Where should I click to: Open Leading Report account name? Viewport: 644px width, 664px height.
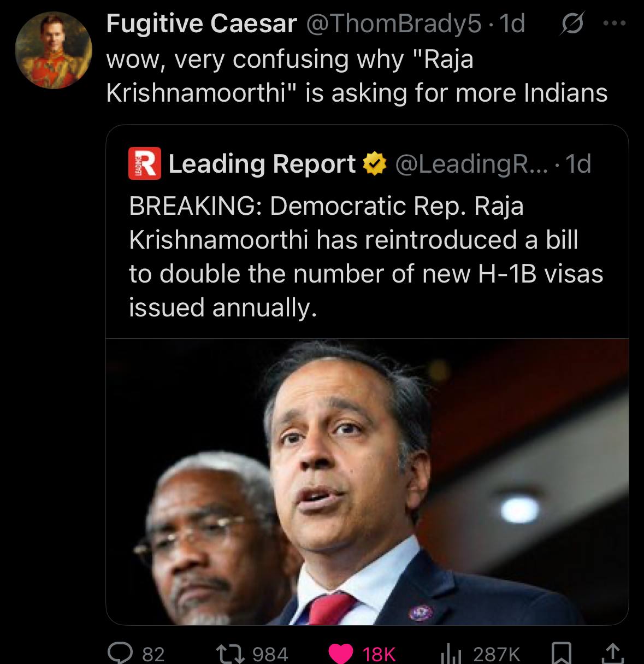(262, 163)
